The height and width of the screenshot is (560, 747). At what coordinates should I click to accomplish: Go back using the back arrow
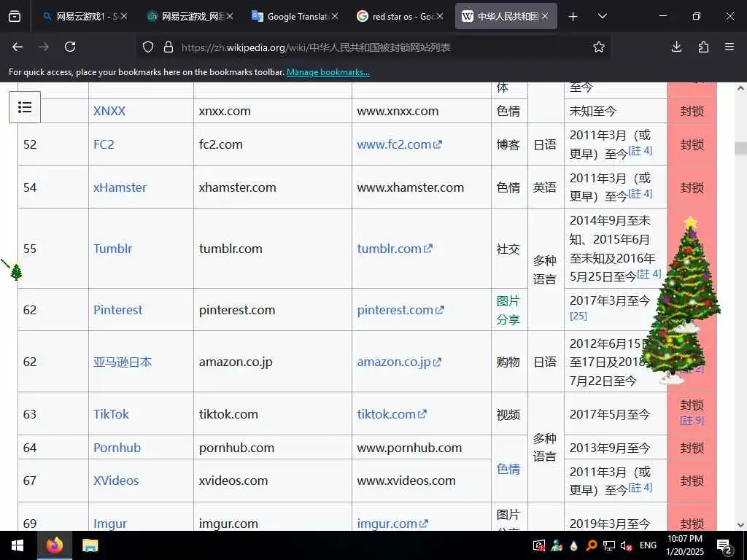coord(18,47)
